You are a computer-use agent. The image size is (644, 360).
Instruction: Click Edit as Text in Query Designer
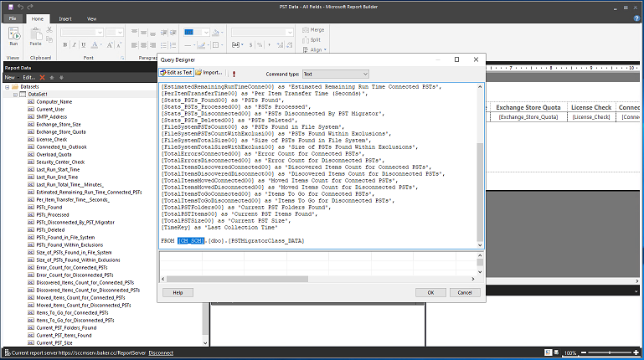click(x=176, y=73)
